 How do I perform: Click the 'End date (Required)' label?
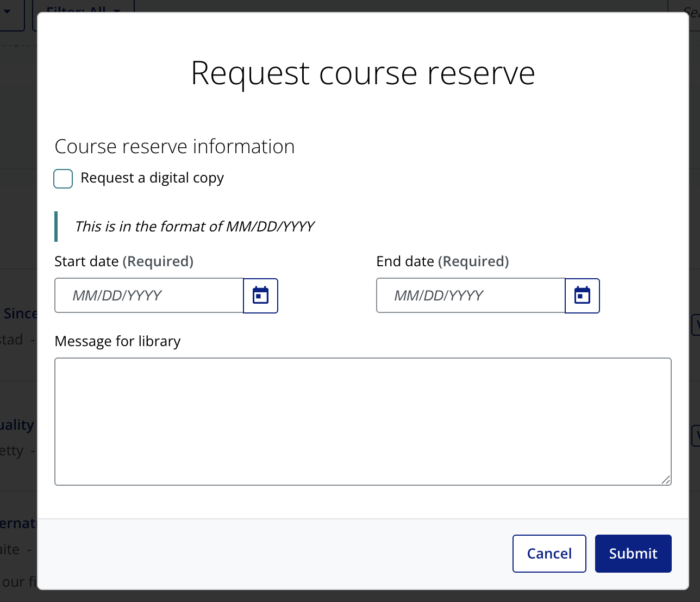[442, 261]
